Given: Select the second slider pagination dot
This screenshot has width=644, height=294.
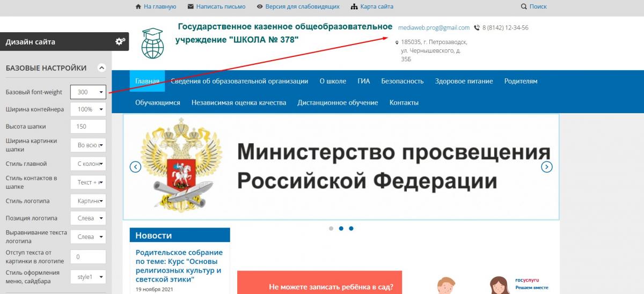Looking at the screenshot, I should tap(341, 229).
